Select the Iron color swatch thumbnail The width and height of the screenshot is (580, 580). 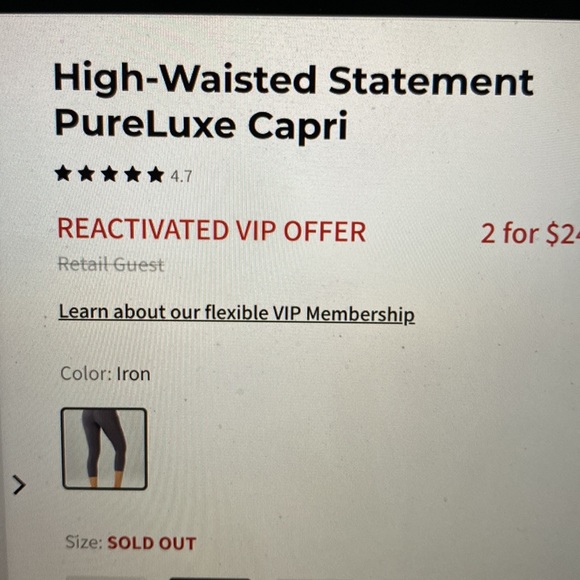[x=104, y=449]
